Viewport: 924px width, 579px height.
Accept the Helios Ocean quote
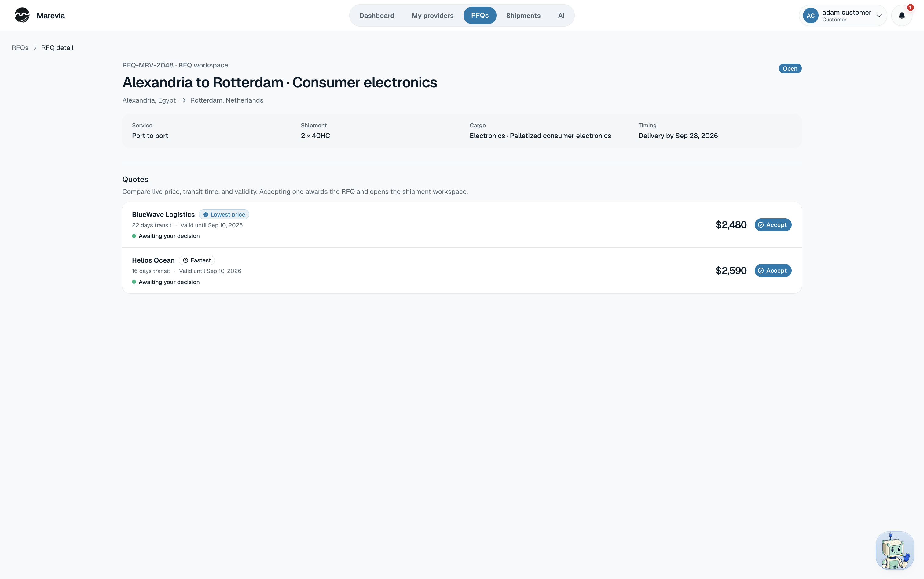[x=773, y=271]
